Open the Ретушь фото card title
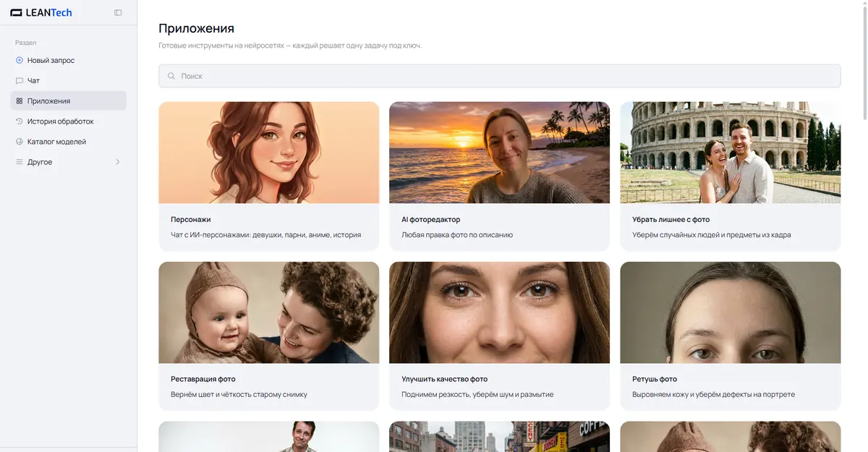The image size is (868, 452). point(655,379)
